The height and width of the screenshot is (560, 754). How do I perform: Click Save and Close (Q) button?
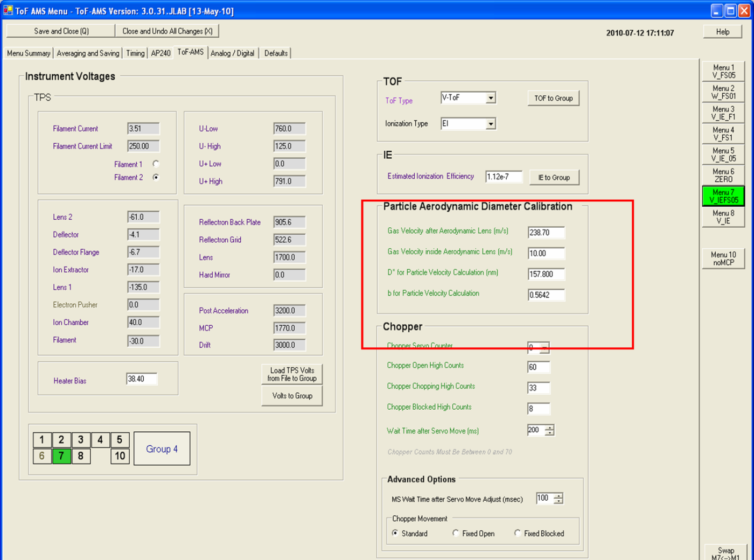[61, 31]
